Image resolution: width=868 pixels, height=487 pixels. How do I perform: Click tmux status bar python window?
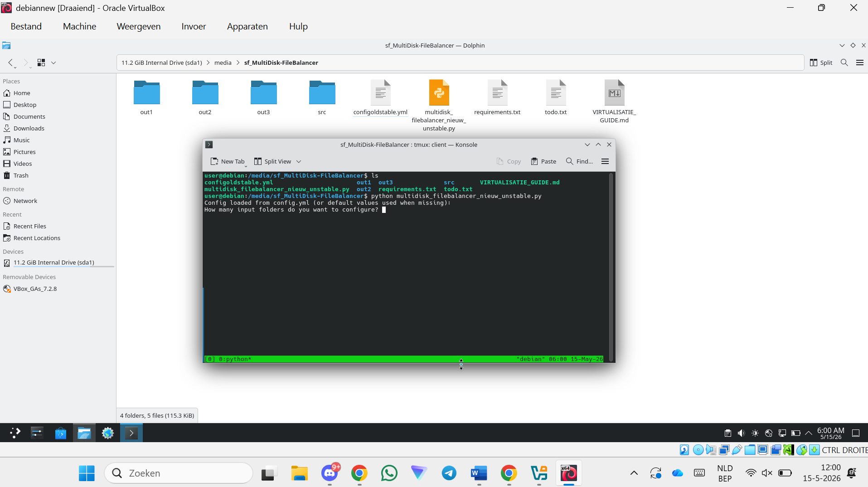tap(235, 359)
